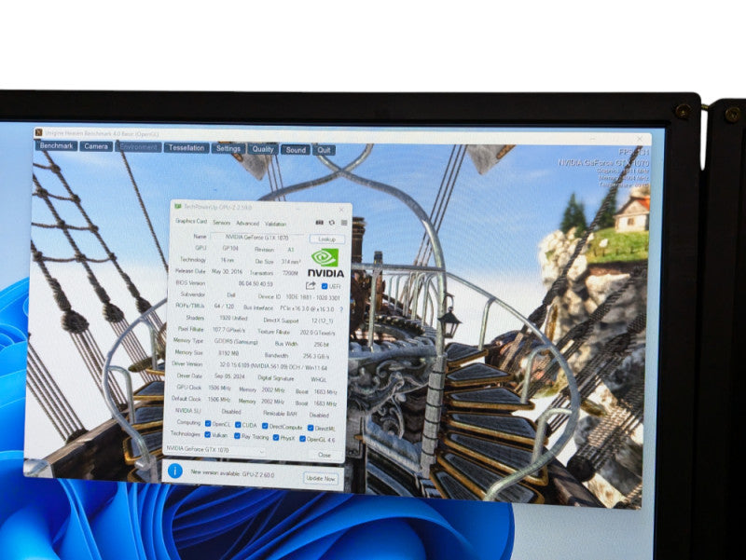Open the Quality menu in Heaven
The height and width of the screenshot is (560, 746).
point(263,149)
